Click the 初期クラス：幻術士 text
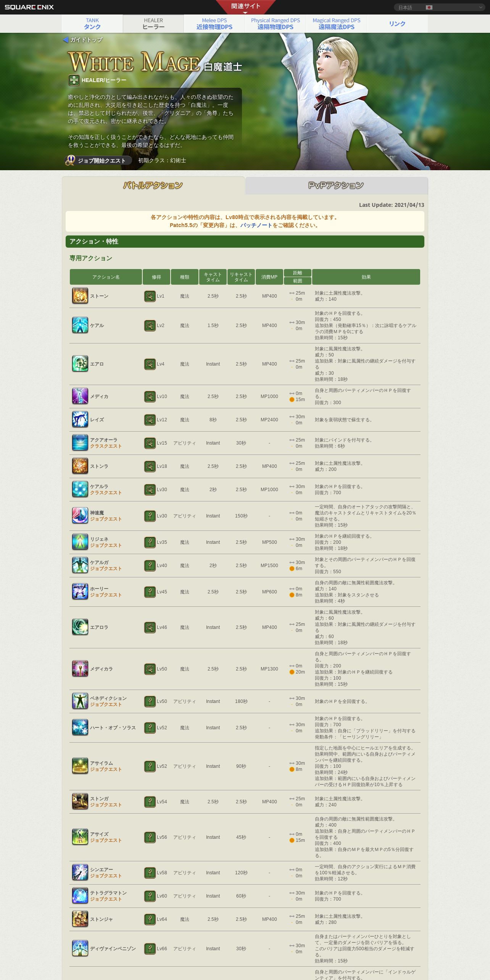This screenshot has width=490, height=980. (x=162, y=161)
